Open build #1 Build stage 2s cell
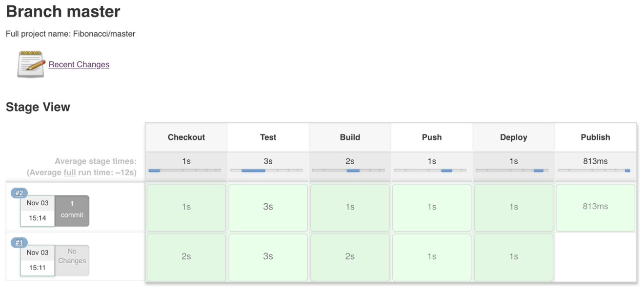This screenshot has width=644, height=290. pyautogui.click(x=350, y=257)
